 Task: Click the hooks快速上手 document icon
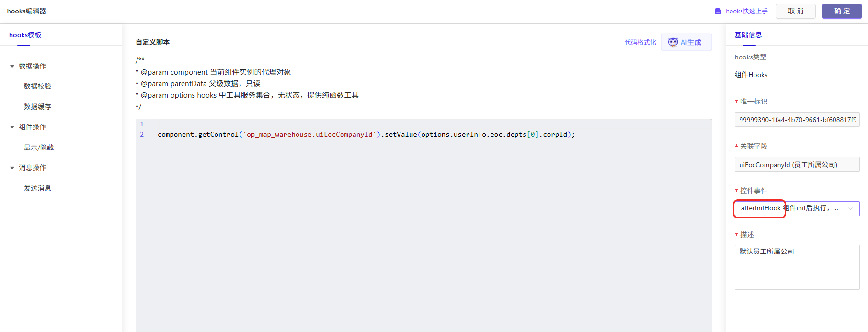point(718,11)
